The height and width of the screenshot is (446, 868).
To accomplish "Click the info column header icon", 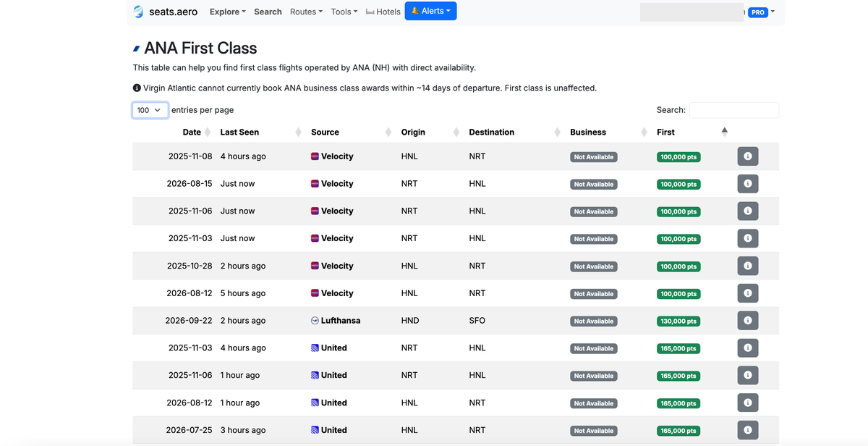I will 747,132.
